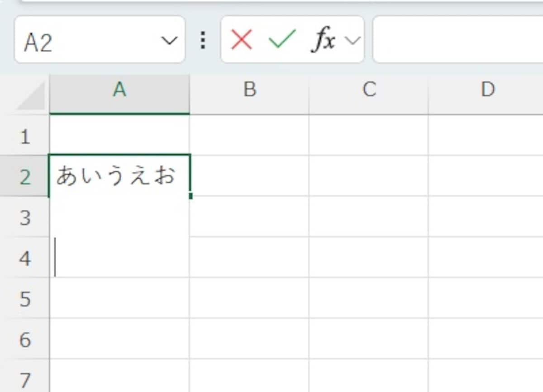Click the vertical dots separator next to Name Box
This screenshot has width=543, height=392.
click(202, 40)
